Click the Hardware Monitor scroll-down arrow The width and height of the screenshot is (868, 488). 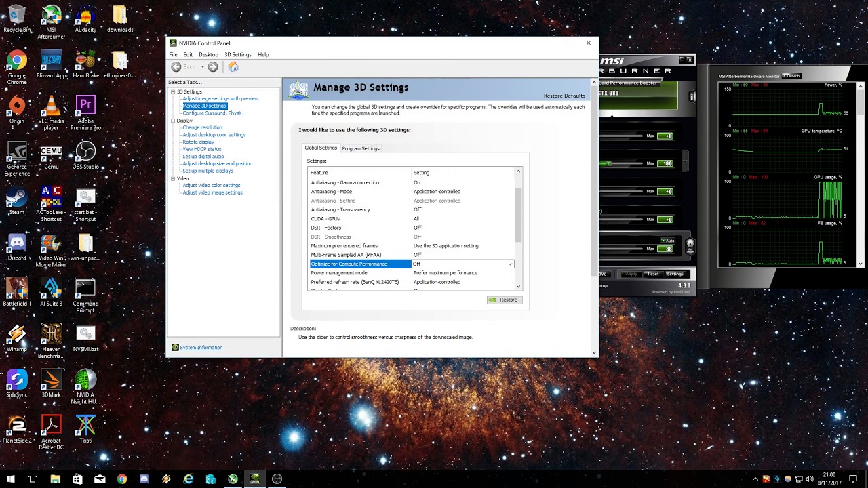[861, 264]
